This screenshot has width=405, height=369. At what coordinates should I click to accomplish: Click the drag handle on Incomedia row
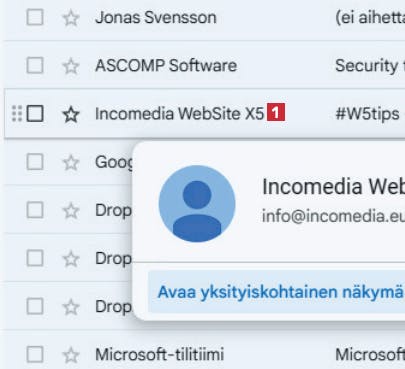coord(17,114)
